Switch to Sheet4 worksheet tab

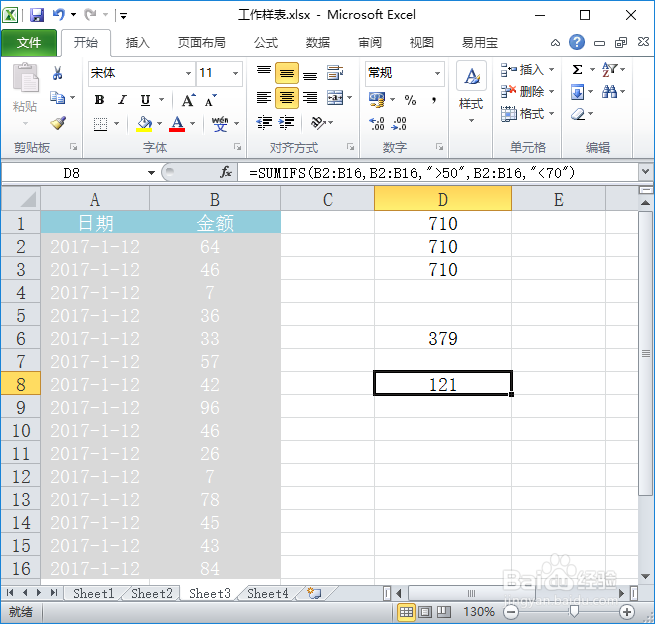[x=268, y=594]
